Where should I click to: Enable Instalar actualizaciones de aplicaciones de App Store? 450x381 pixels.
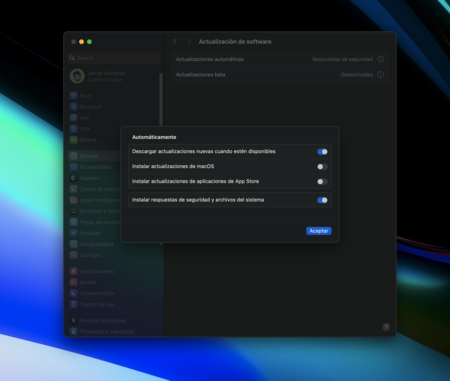(322, 182)
